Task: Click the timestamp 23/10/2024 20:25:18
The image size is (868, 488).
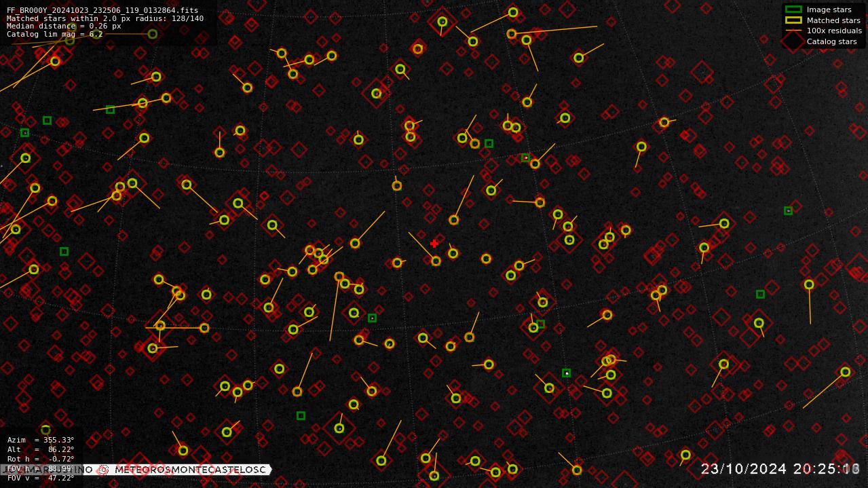Action: click(780, 469)
